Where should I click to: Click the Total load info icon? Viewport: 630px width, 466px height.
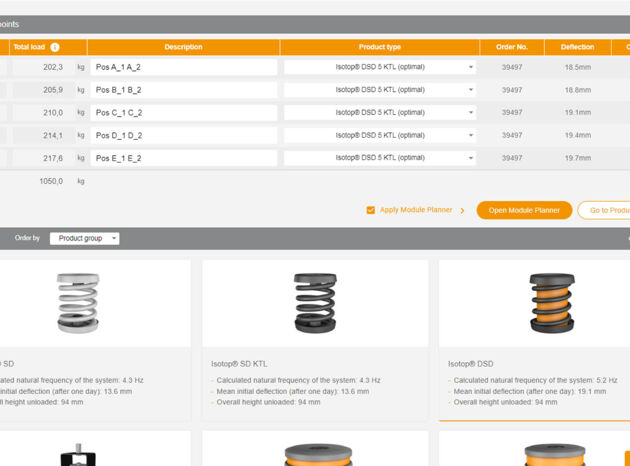tap(54, 47)
